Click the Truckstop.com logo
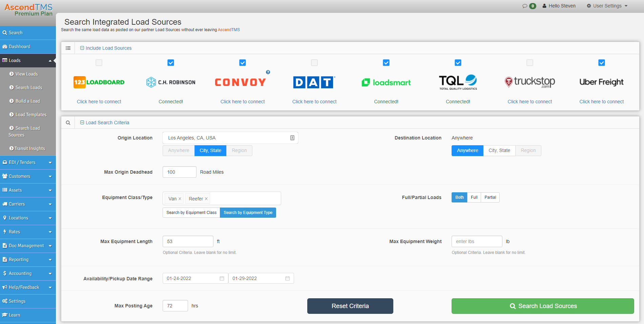Image resolution: width=644 pixels, height=324 pixels. (530, 82)
